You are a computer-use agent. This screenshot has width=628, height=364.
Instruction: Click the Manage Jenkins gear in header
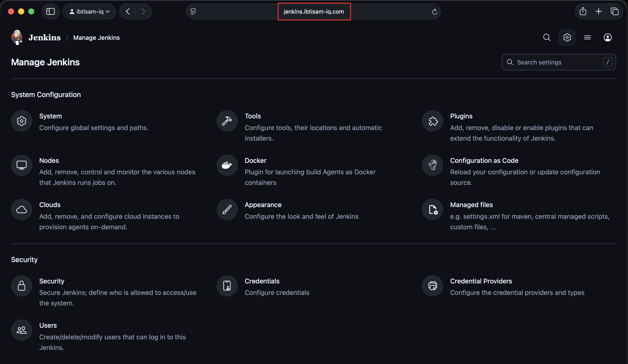[567, 38]
